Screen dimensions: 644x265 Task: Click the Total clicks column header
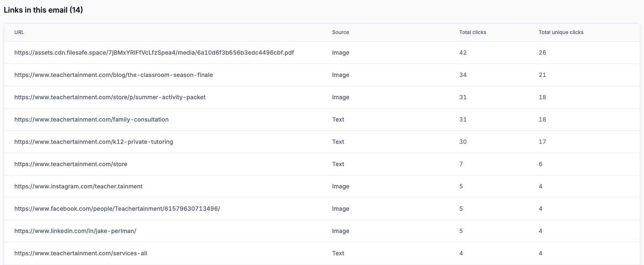(473, 32)
